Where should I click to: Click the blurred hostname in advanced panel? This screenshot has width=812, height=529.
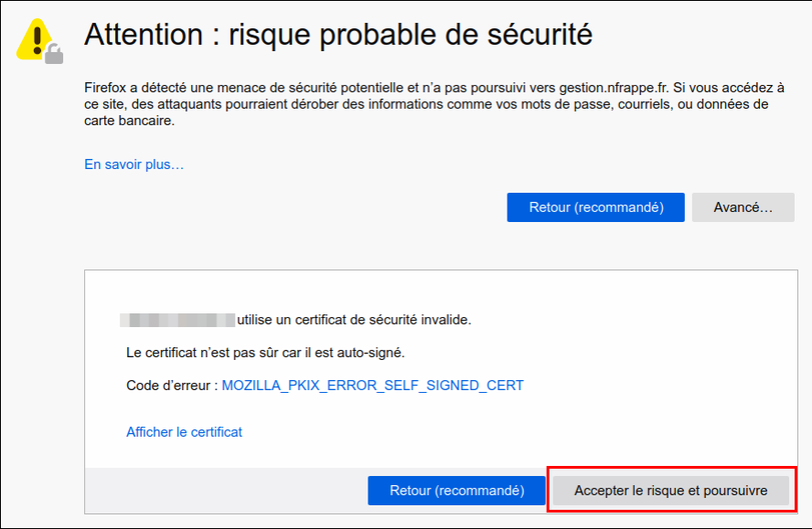tap(177, 320)
